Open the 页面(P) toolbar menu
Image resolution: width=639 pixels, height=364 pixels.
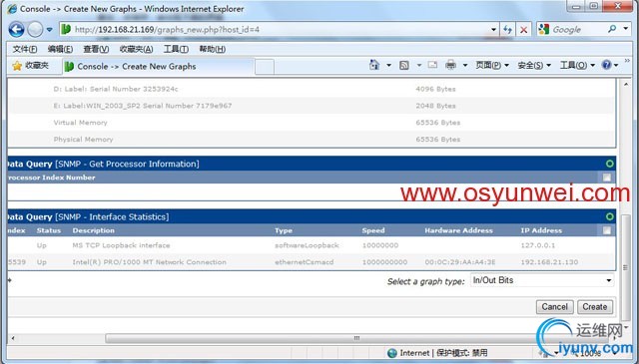[x=492, y=65]
